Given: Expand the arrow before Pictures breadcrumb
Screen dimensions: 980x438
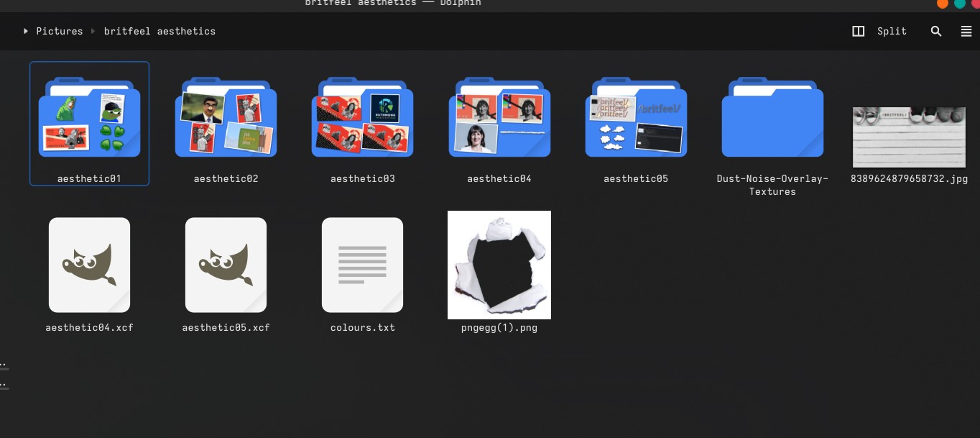Looking at the screenshot, I should pos(26,31).
